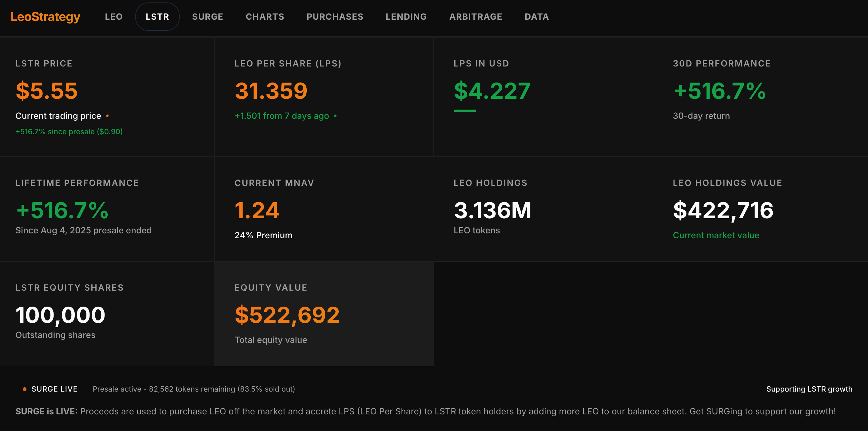Image resolution: width=868 pixels, height=431 pixels.
Task: Click the Supporting LSTR growth text
Action: click(809, 389)
